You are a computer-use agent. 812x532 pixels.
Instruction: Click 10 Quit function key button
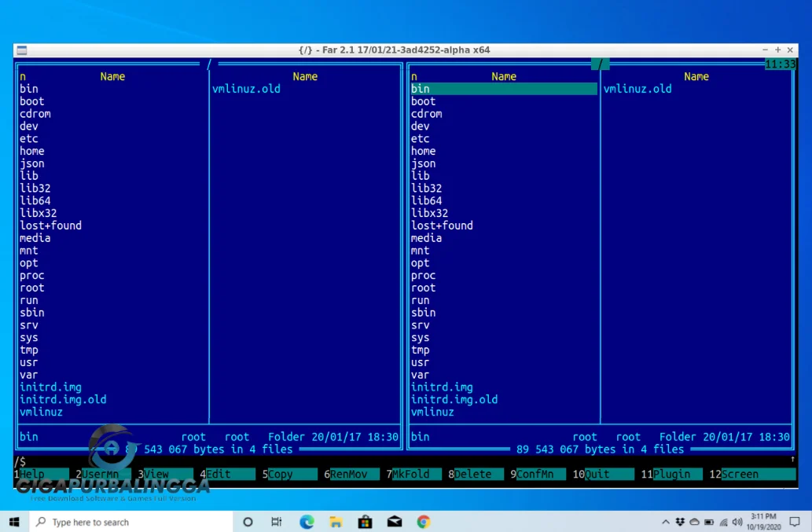pyautogui.click(x=604, y=474)
